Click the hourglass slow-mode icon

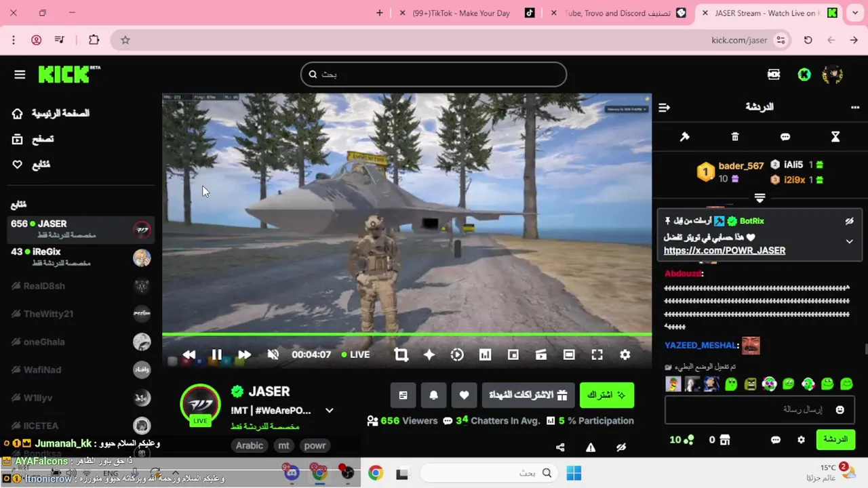835,137
